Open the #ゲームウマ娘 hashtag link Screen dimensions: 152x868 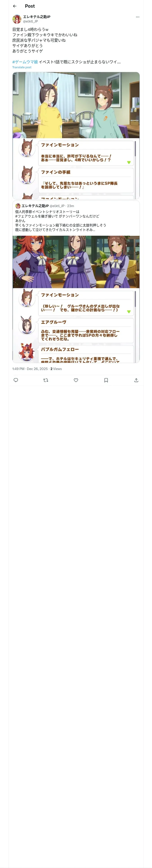25,62
